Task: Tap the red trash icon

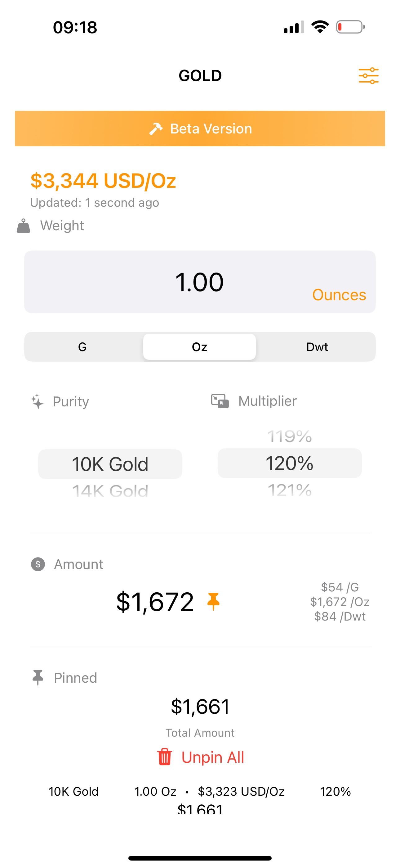Action: pyautogui.click(x=165, y=757)
